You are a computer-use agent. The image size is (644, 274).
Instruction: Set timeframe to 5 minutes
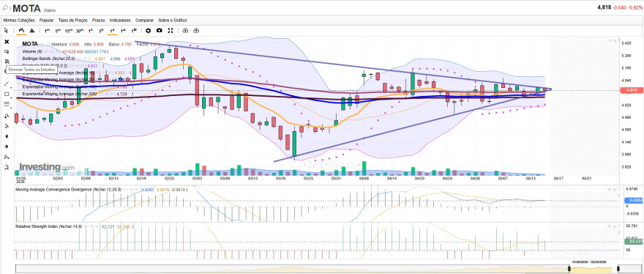tap(58, 31)
